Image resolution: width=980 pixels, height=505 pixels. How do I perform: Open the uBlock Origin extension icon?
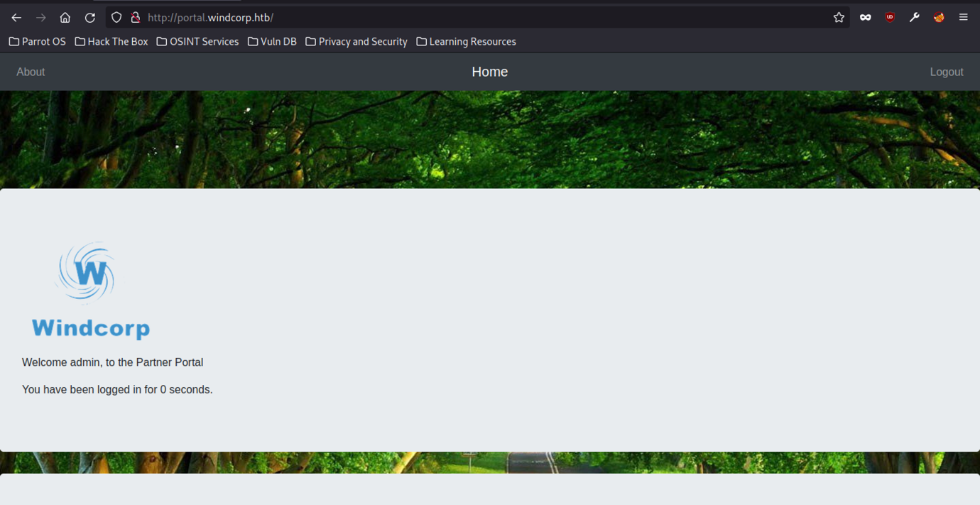[x=890, y=18]
